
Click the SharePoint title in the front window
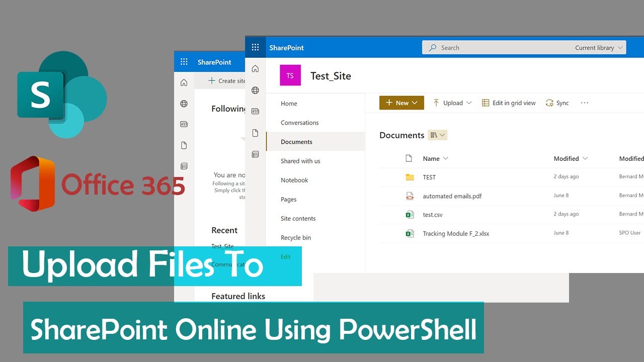[286, 48]
